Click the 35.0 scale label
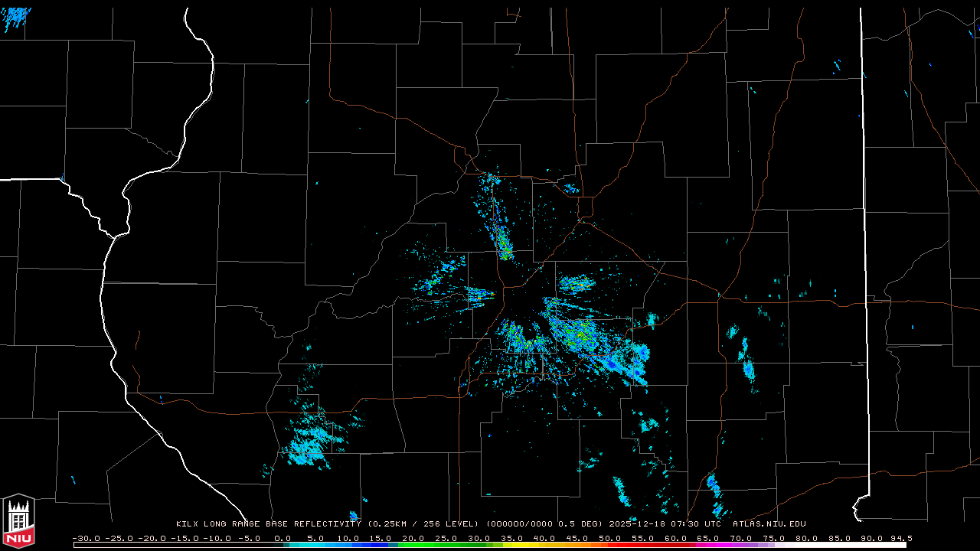 (x=512, y=538)
